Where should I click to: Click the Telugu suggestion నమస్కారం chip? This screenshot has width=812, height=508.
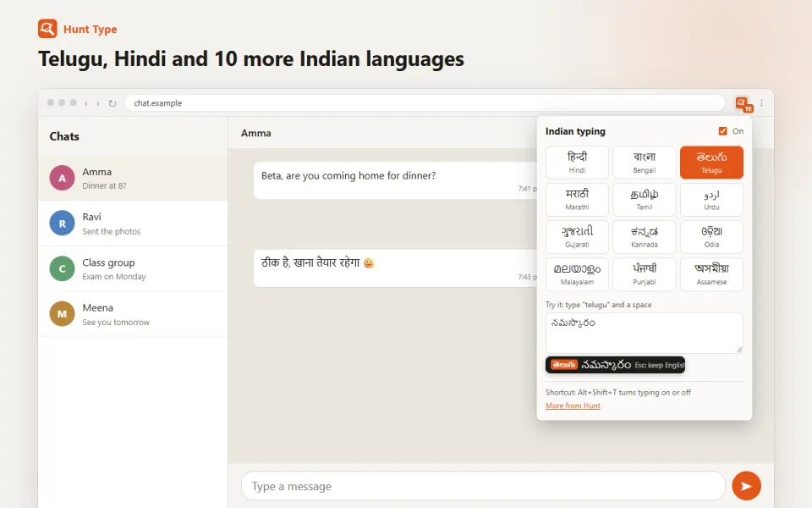tap(615, 365)
